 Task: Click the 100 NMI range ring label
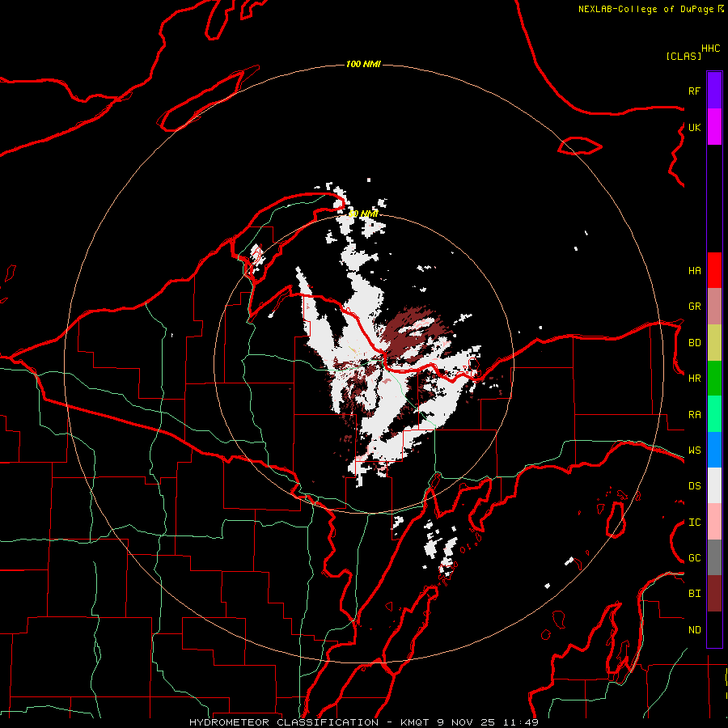pyautogui.click(x=363, y=64)
